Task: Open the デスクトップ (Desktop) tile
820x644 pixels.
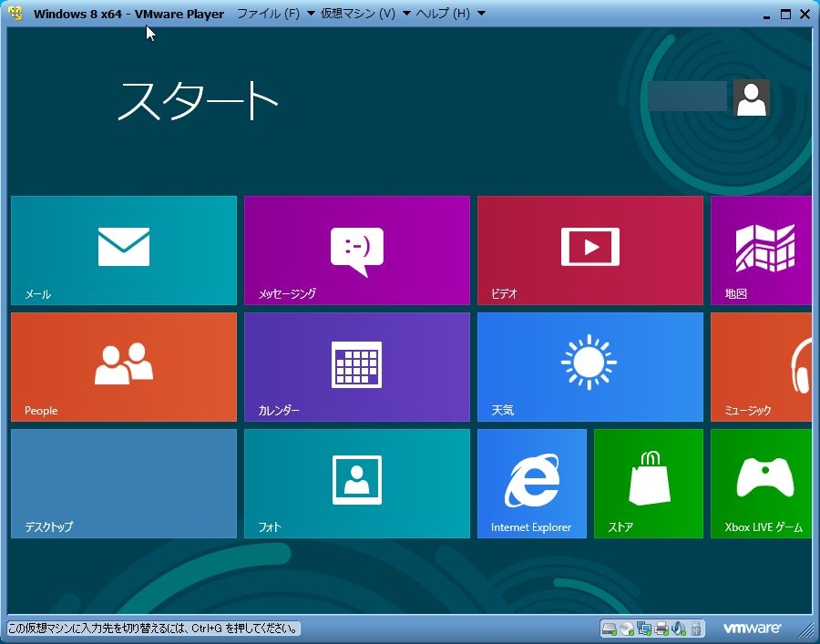Action: [123, 483]
